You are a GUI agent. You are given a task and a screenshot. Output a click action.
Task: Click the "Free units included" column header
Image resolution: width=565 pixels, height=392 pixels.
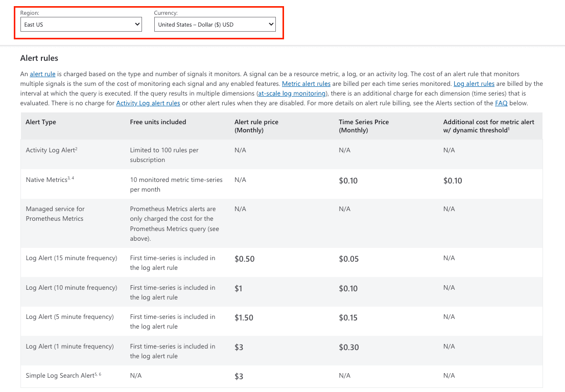point(158,122)
